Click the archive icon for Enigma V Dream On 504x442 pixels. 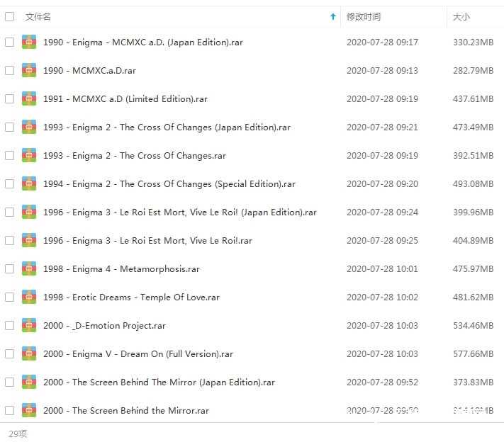tap(29, 353)
